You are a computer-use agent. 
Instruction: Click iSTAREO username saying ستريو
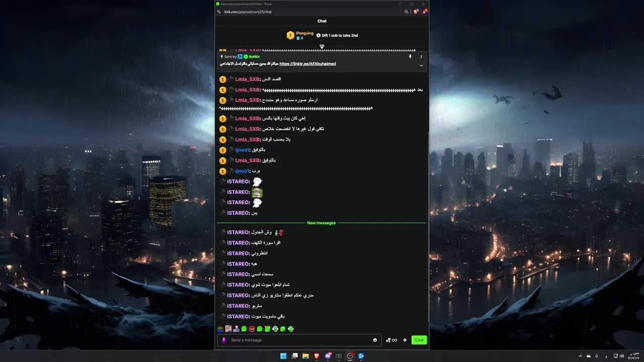pyautogui.click(x=238, y=306)
